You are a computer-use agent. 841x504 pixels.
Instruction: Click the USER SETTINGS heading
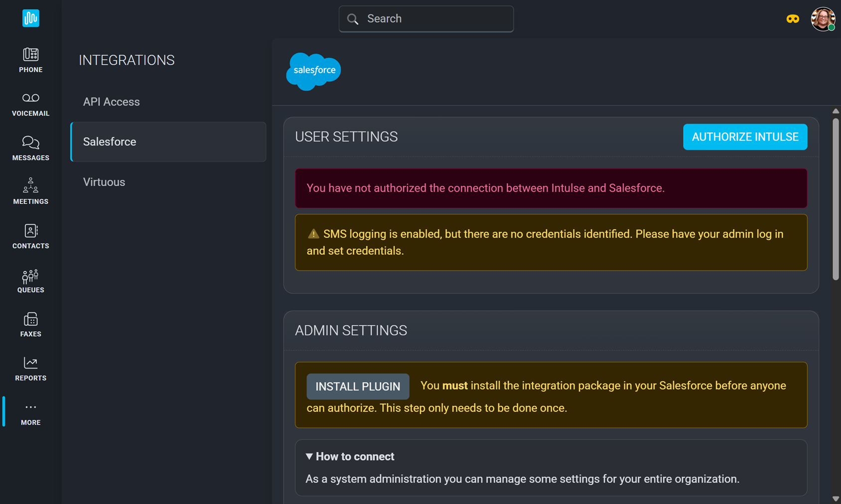[346, 137]
